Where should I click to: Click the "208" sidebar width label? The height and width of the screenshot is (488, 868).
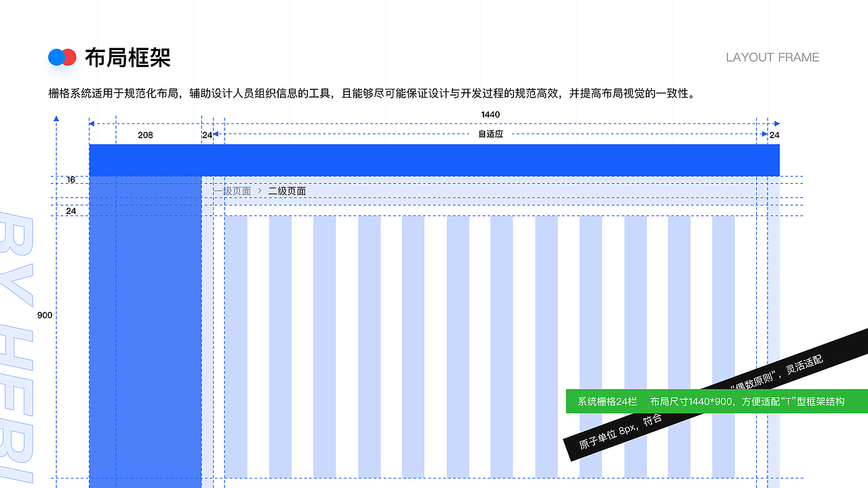(x=145, y=135)
